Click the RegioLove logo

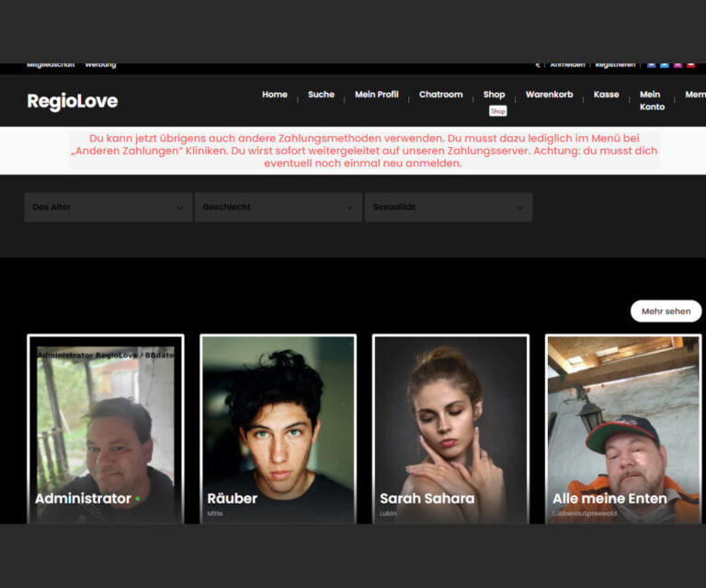tap(72, 101)
